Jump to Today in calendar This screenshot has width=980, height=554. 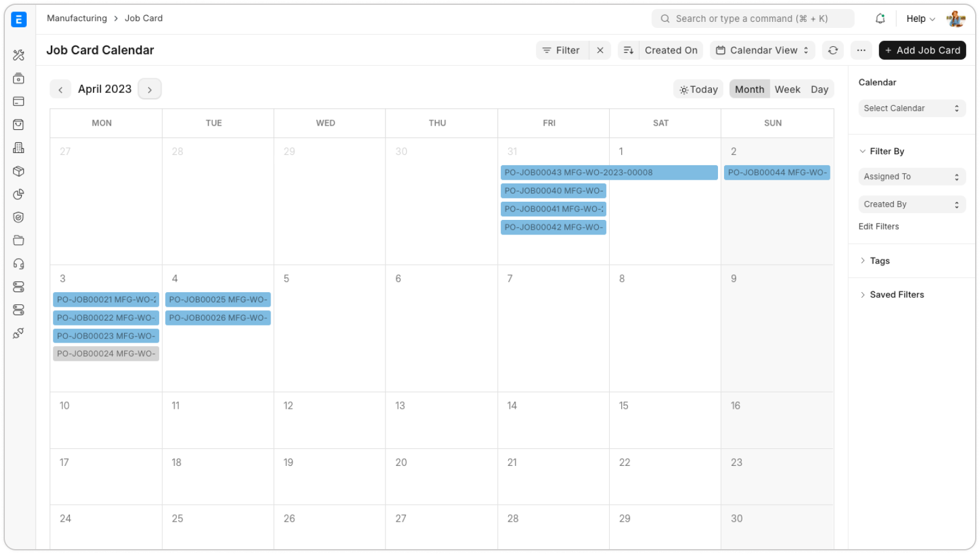pyautogui.click(x=699, y=89)
